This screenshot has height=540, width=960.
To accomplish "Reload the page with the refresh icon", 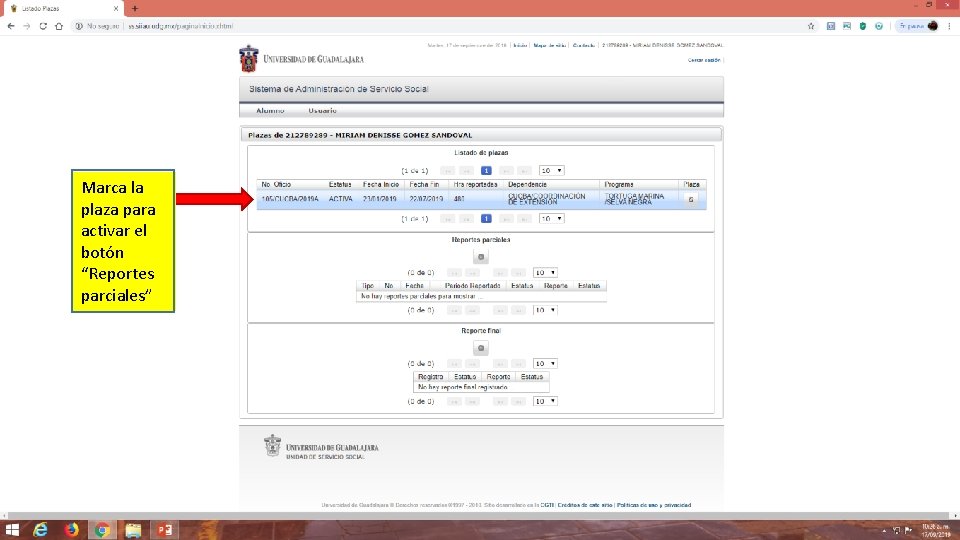I will pyautogui.click(x=43, y=26).
